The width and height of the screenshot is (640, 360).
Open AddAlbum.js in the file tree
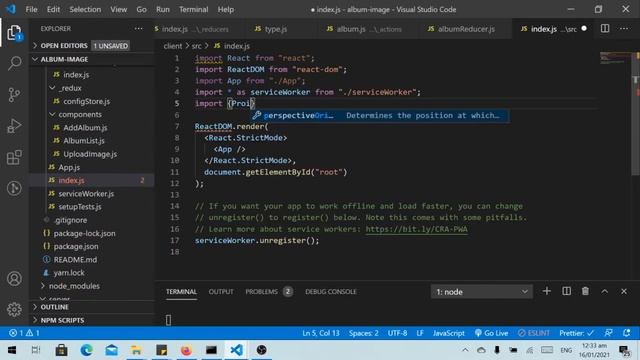85,128
